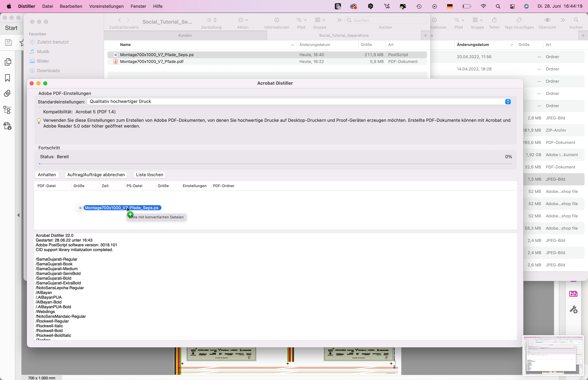588x380 pixels.
Task: Click Übersicht eye icon in rear Finder
Action: click(x=547, y=20)
